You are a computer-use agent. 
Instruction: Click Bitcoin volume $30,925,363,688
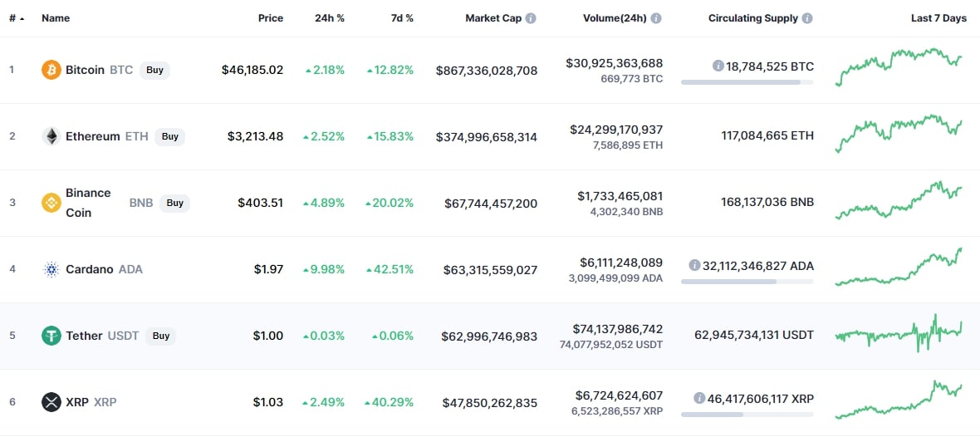[615, 63]
